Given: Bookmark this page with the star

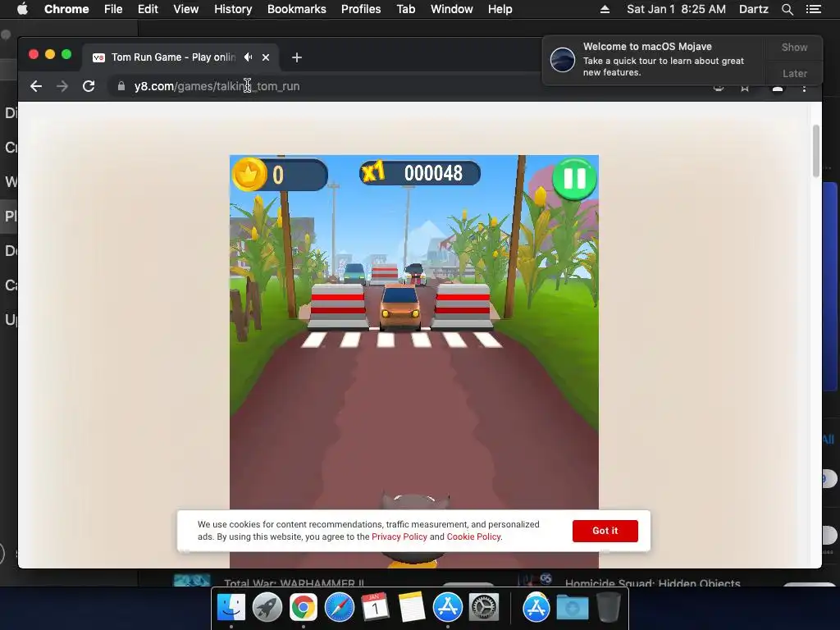Looking at the screenshot, I should 745,88.
